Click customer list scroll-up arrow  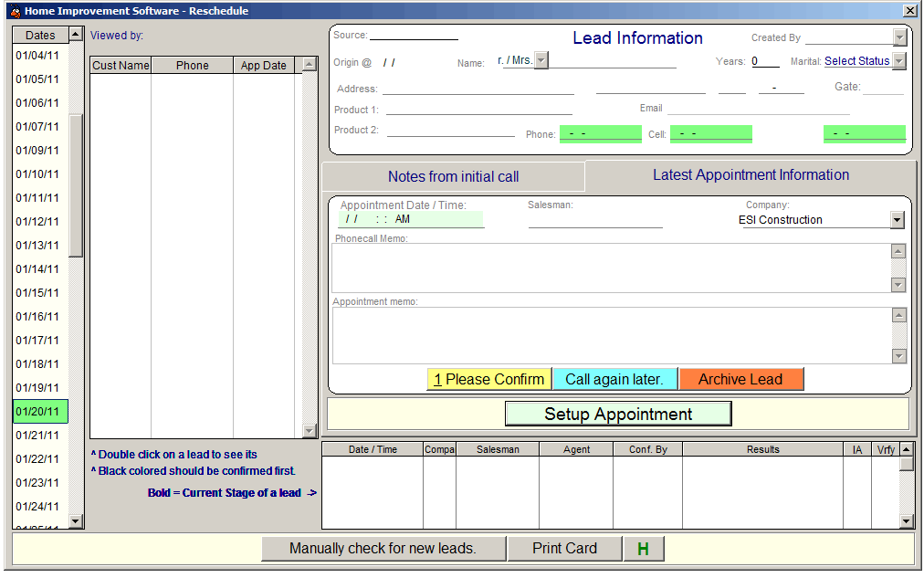coord(310,64)
